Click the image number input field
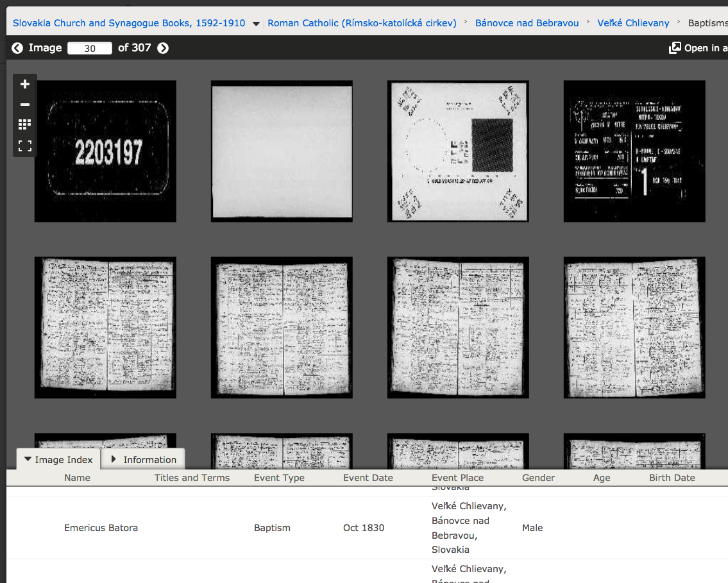728x583 pixels. click(x=90, y=48)
